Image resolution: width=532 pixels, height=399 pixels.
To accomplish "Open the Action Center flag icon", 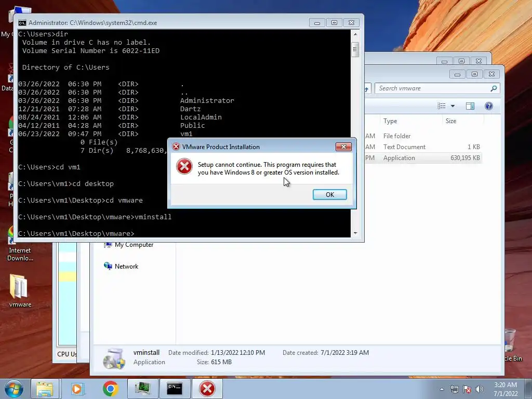I will (x=467, y=389).
